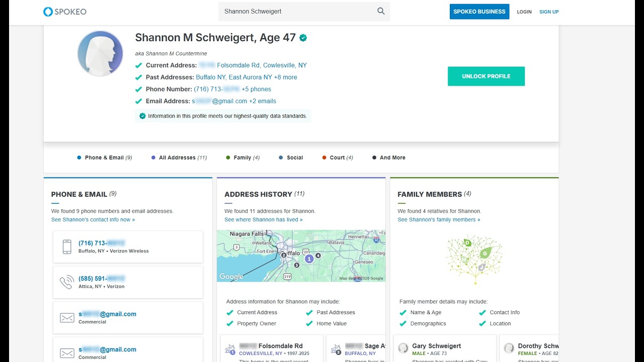The height and width of the screenshot is (362, 644).
Task: Click the family tree graphic
Action: tap(474, 260)
